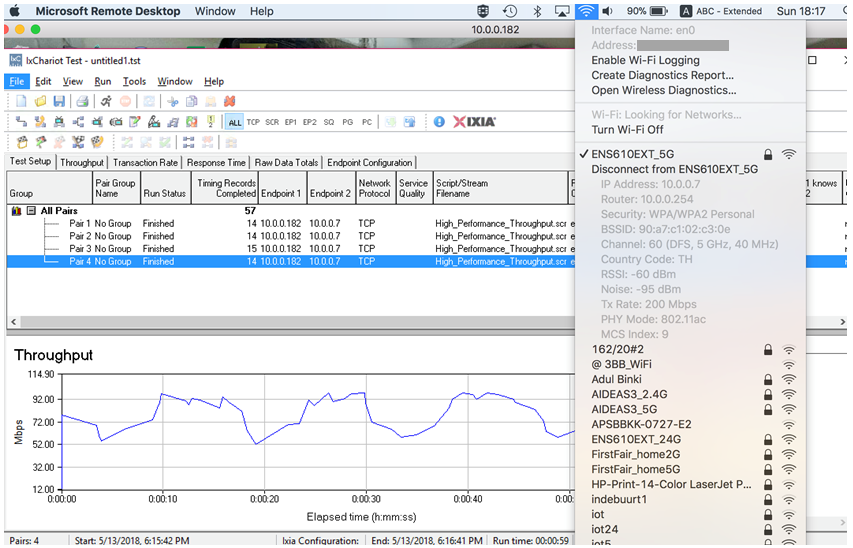Select the Pair 1 row

290,224
